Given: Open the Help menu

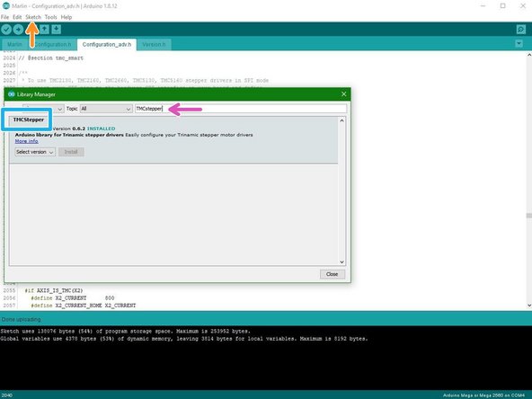Looking at the screenshot, I should tap(66, 17).
